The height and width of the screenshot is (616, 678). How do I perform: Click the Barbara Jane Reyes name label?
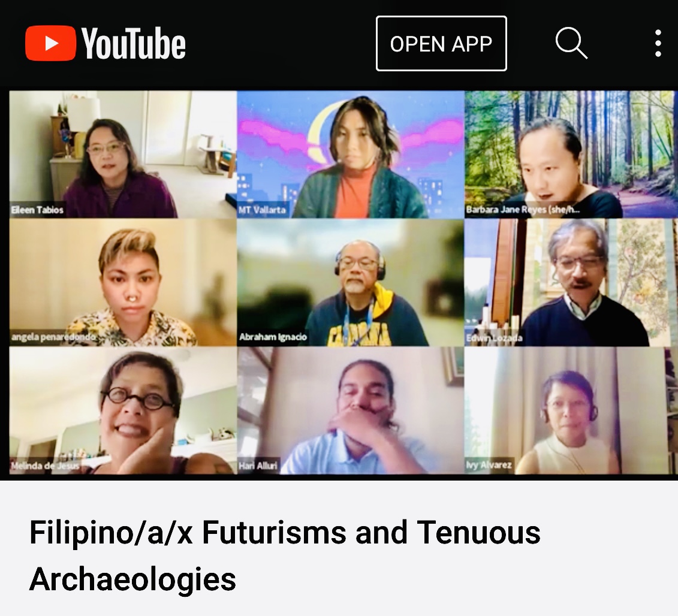pyautogui.click(x=522, y=210)
